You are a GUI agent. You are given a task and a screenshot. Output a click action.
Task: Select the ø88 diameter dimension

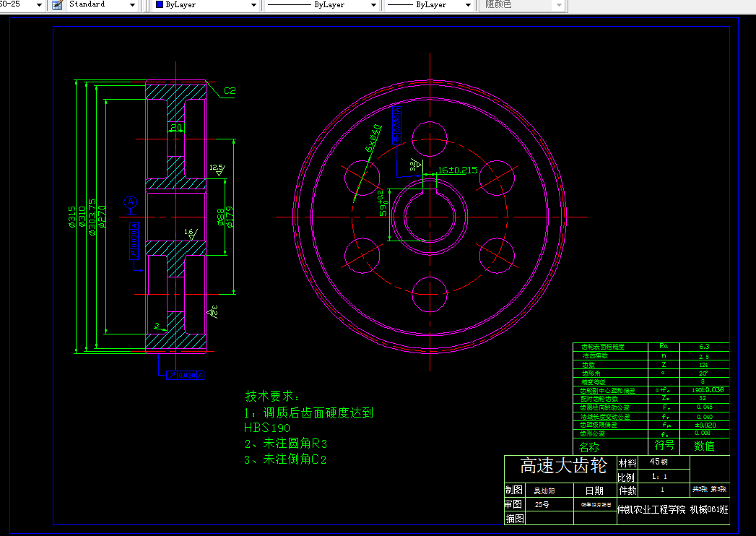pos(221,217)
